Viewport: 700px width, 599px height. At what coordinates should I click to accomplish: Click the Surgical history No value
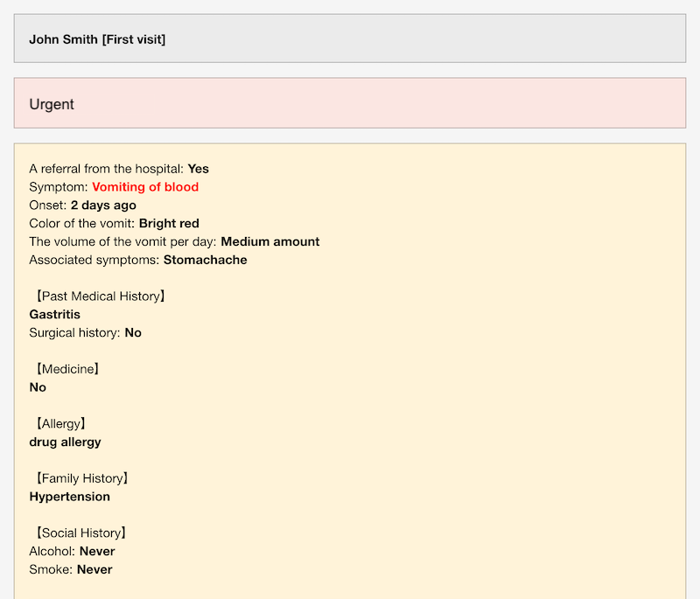pyautogui.click(x=133, y=332)
